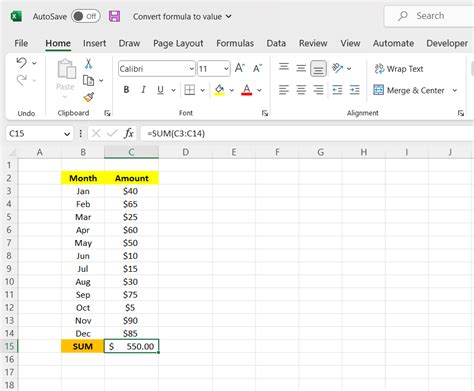The width and height of the screenshot is (474, 391).
Task: Select the Select All corner triangle
Action: coord(11,153)
